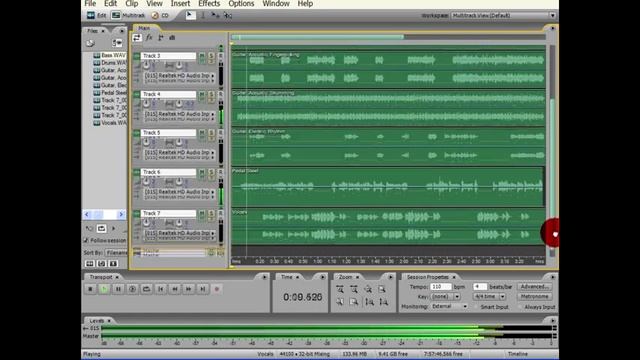
Task: Open Track 6 Realtek input dropdown
Action: coord(179,192)
